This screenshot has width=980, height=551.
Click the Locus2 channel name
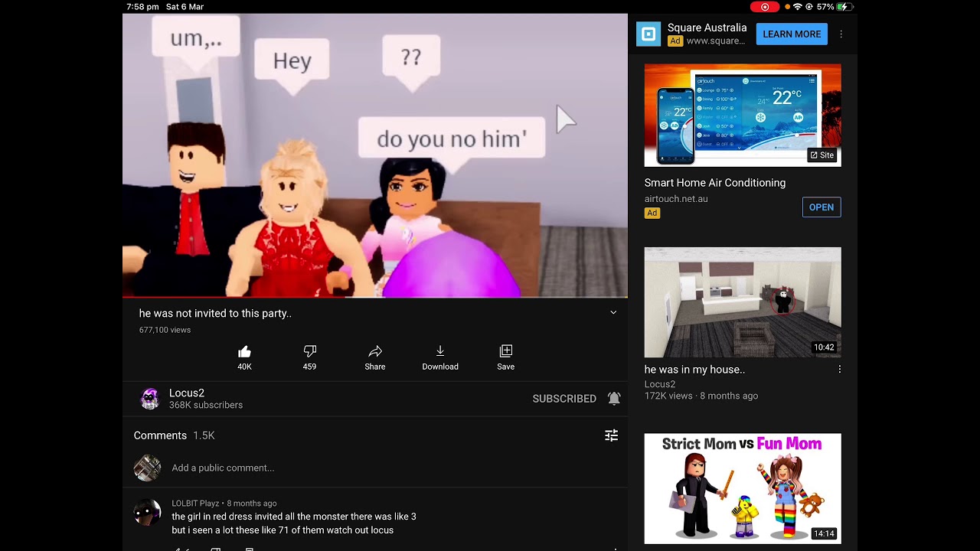[187, 393]
